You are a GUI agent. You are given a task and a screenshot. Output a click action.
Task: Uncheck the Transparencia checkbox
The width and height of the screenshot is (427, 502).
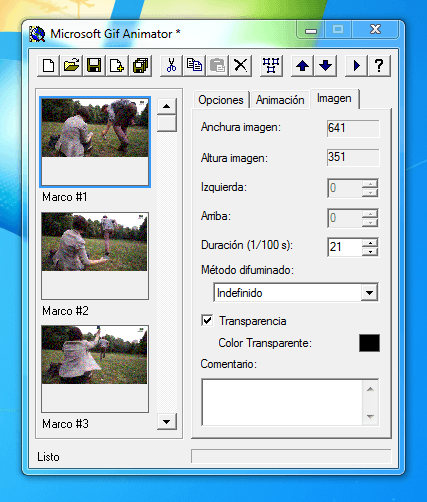(x=207, y=321)
